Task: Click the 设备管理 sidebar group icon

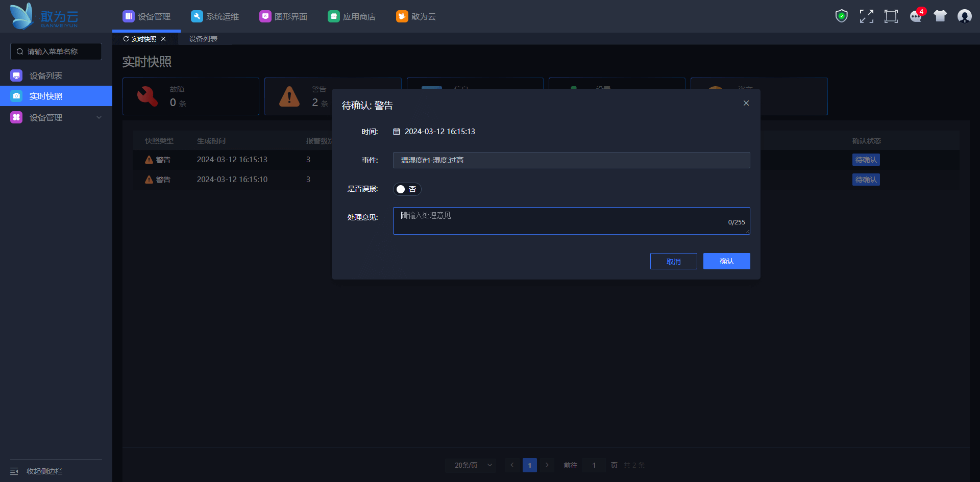Action: click(x=16, y=117)
